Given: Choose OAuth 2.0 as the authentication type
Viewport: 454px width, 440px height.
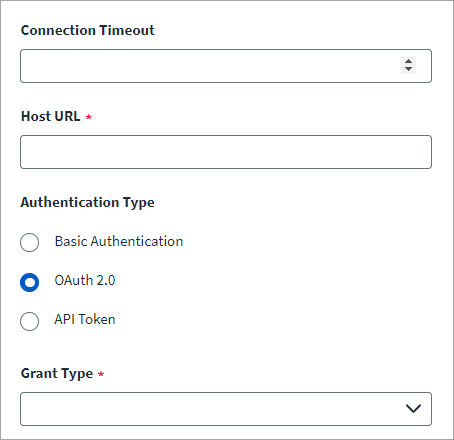Looking at the screenshot, I should coord(29,282).
